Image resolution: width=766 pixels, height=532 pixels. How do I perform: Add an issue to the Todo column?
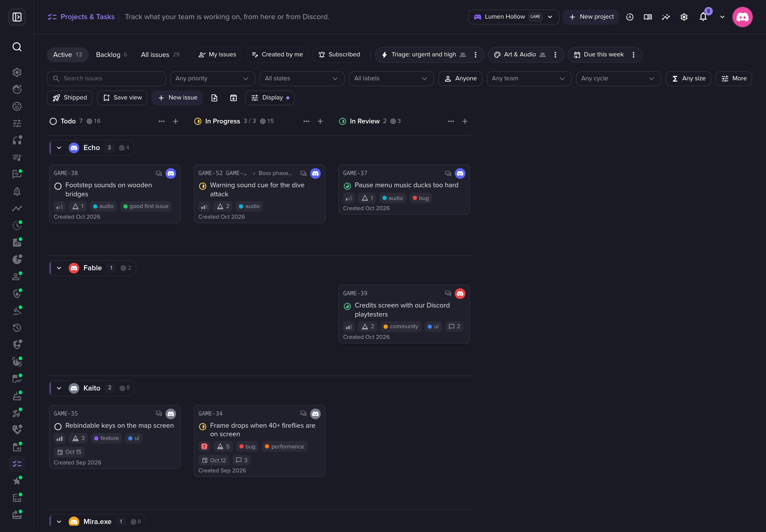click(x=176, y=121)
